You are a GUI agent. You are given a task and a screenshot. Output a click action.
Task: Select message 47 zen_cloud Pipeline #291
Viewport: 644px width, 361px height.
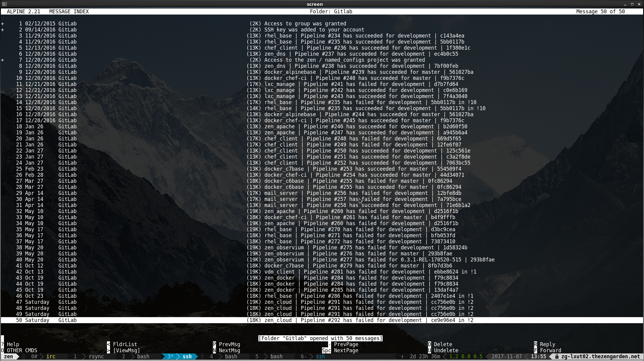point(322,302)
